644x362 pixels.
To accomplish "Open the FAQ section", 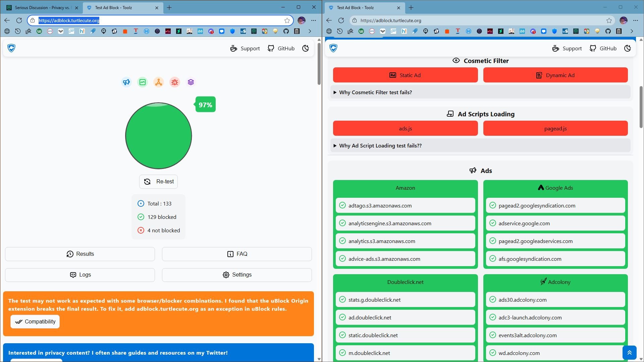I will tap(237, 254).
